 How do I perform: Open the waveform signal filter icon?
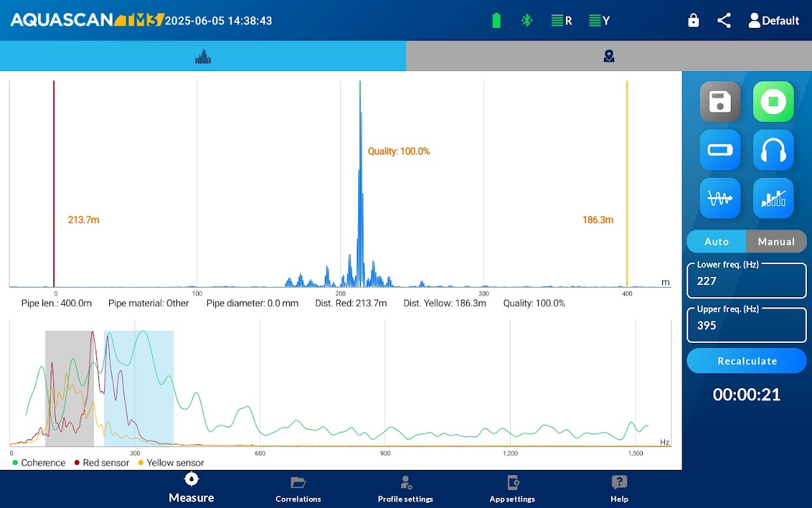click(x=720, y=198)
